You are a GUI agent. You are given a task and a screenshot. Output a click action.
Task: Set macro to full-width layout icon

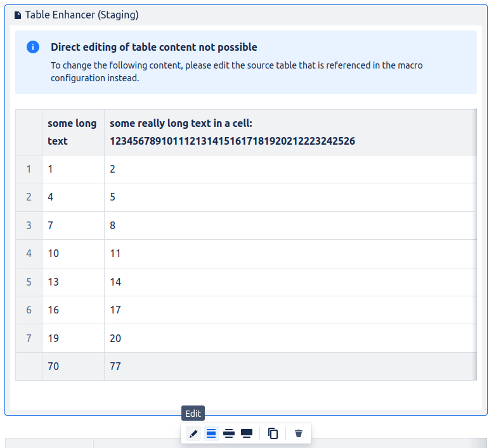(x=247, y=433)
